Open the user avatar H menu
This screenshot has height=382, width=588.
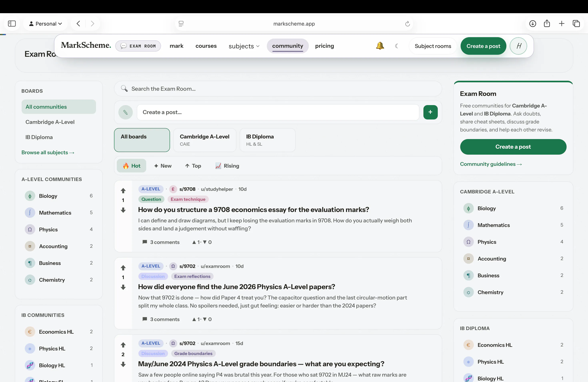(x=518, y=46)
